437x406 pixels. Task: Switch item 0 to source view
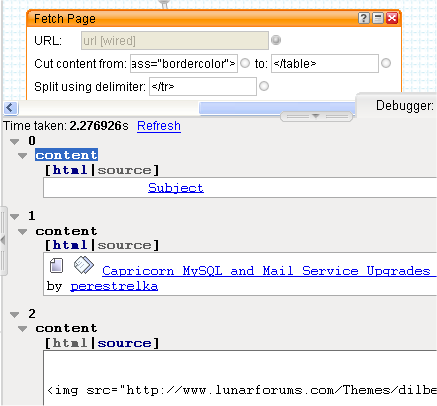124,170
